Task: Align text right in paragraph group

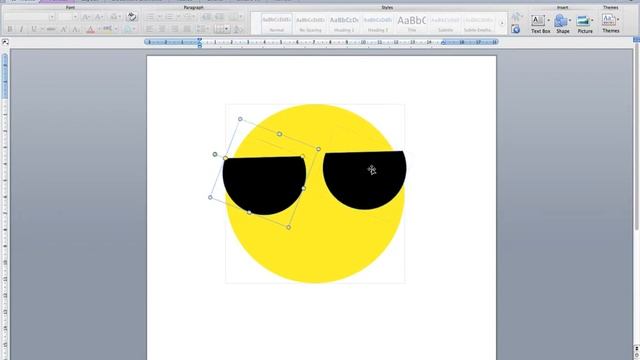Action: coord(175,29)
